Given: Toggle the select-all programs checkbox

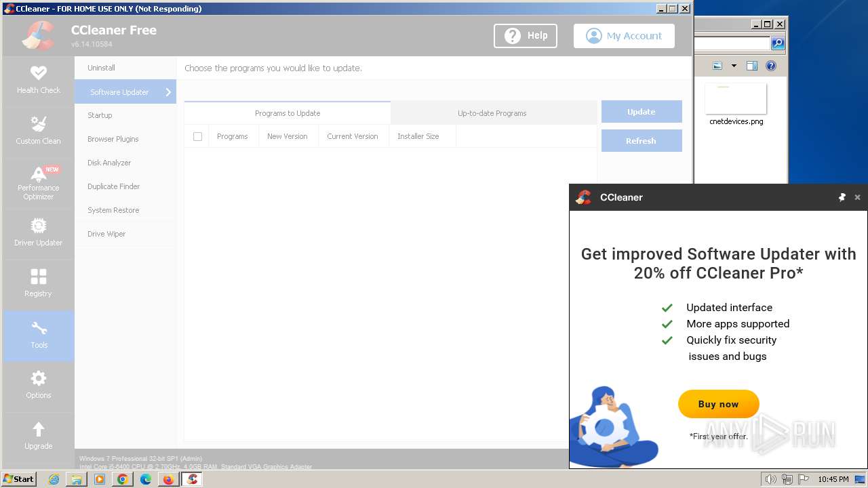Looking at the screenshot, I should tap(197, 136).
